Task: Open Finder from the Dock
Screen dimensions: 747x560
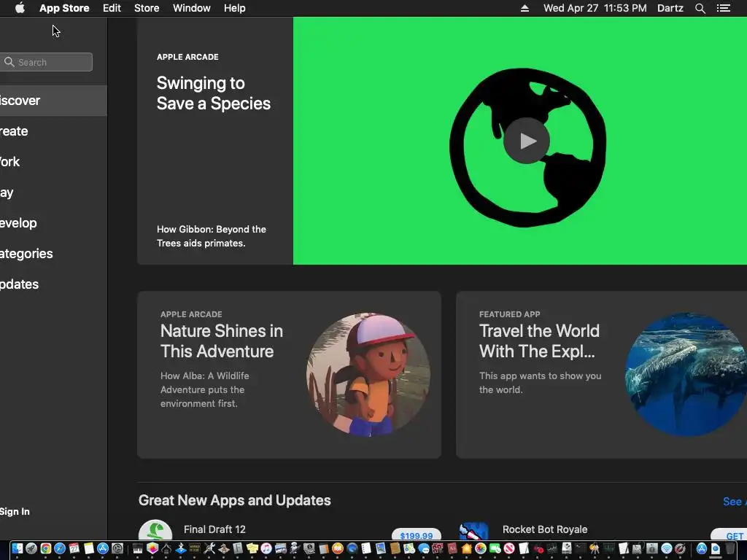Action: point(18,548)
